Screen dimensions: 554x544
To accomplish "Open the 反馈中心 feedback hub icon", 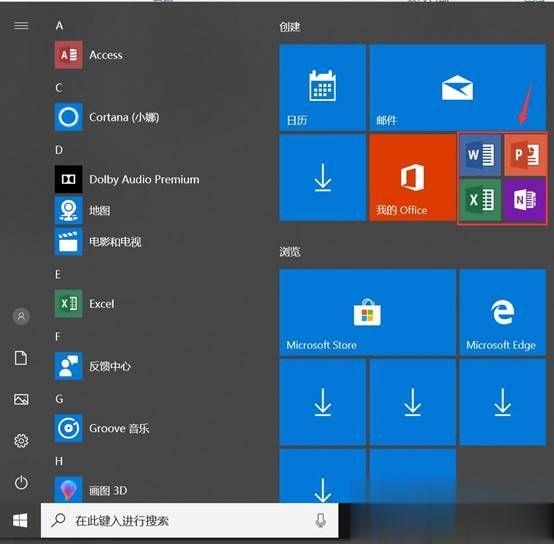I will coord(69,366).
